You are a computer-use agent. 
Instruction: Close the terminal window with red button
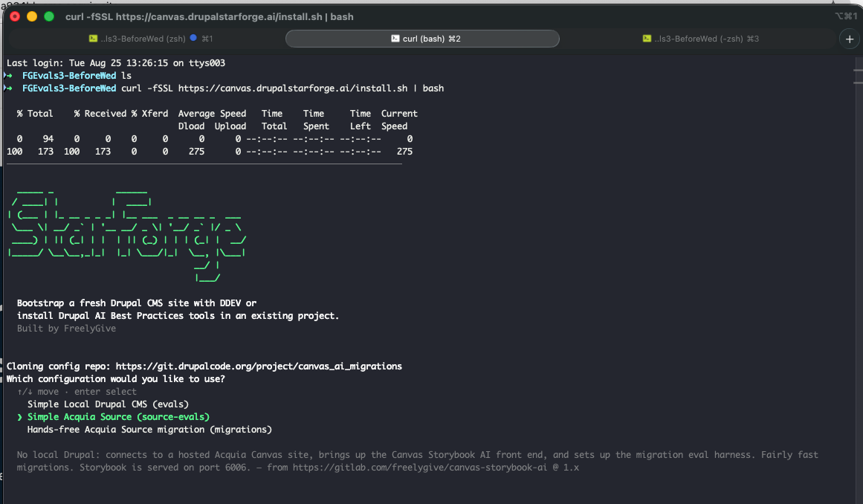click(15, 16)
